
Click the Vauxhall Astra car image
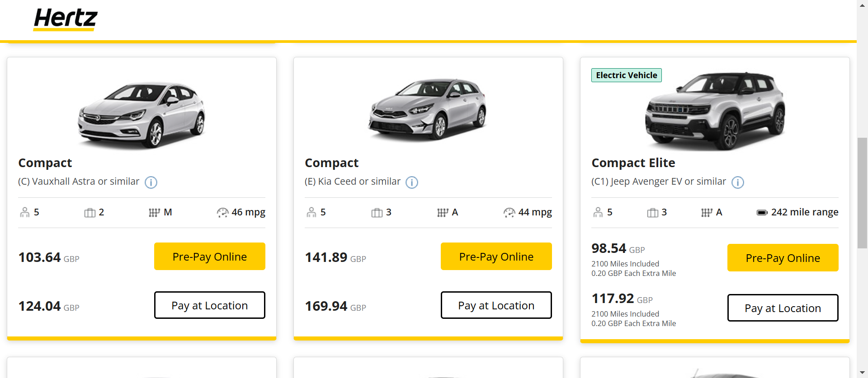tap(142, 115)
